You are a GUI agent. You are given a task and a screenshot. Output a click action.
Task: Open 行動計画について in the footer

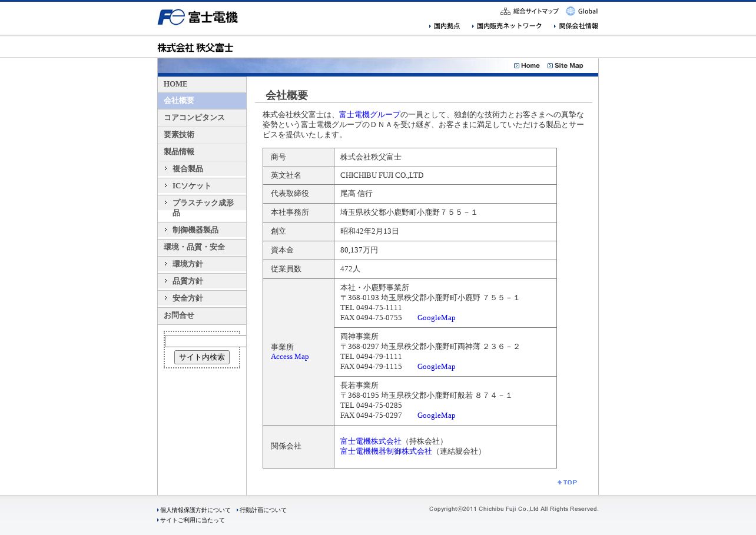tap(261, 510)
